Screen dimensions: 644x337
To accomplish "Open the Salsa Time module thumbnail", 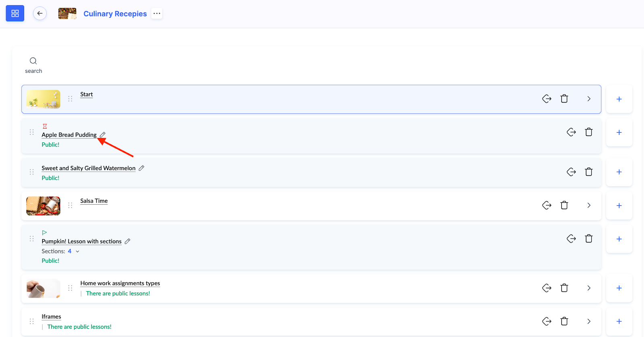I will (43, 206).
